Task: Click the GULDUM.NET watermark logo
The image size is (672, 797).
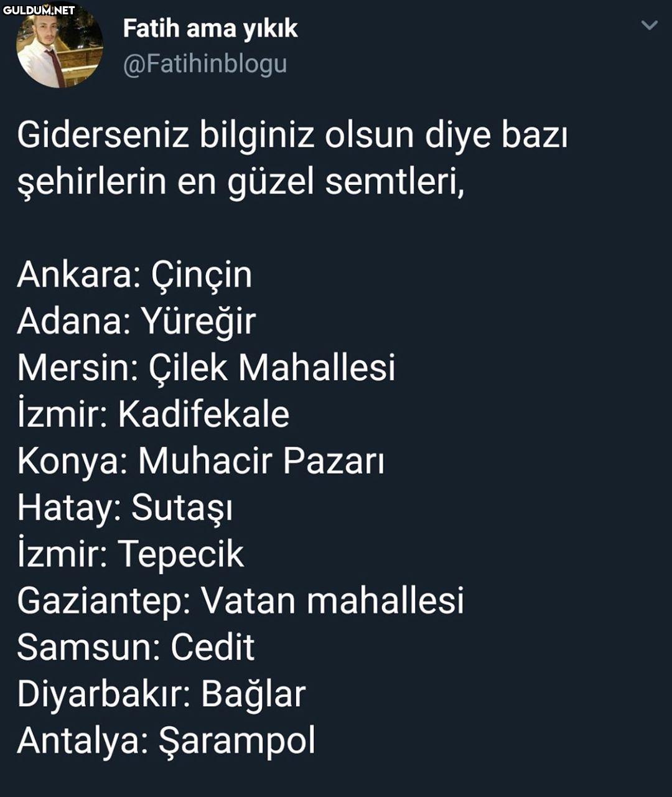Action: tap(39, 9)
